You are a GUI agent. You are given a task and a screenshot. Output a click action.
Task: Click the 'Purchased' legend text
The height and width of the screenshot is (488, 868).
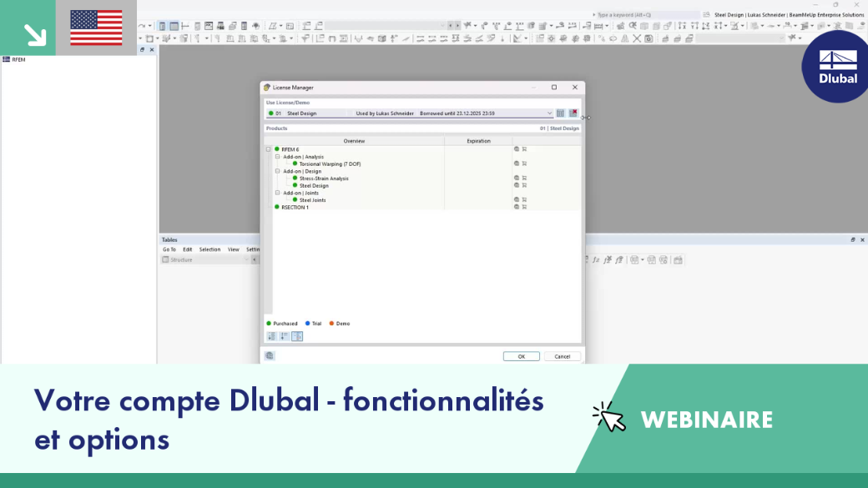click(285, 324)
